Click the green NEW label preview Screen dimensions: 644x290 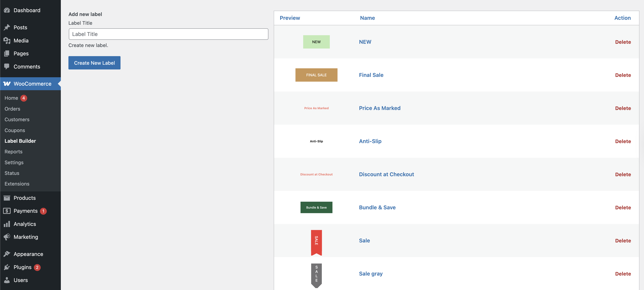pyautogui.click(x=316, y=42)
